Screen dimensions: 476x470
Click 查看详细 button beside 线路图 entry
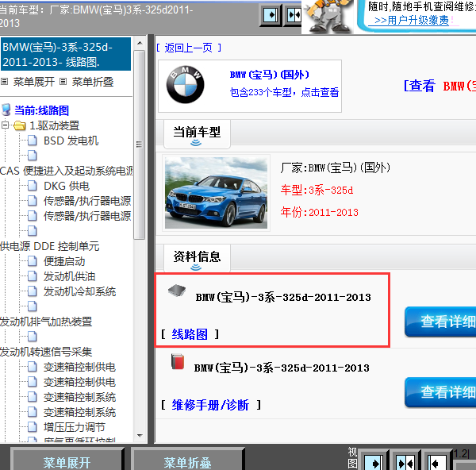(440, 321)
